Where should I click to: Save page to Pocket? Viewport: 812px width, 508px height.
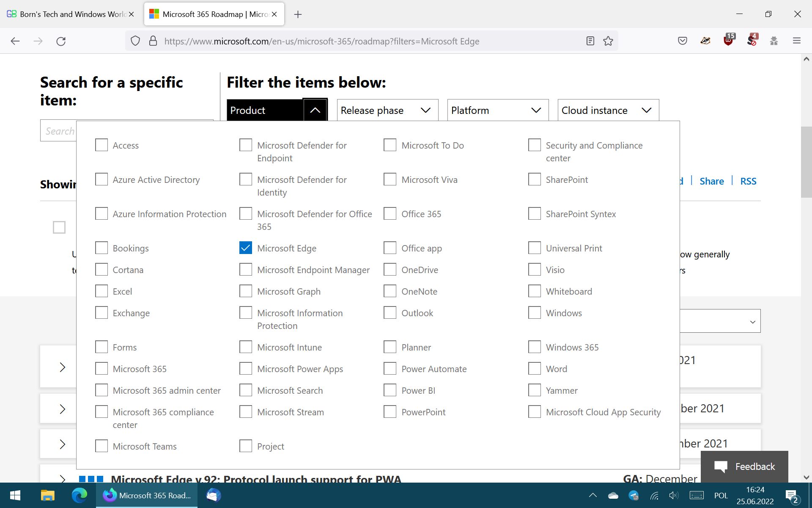[683, 41]
